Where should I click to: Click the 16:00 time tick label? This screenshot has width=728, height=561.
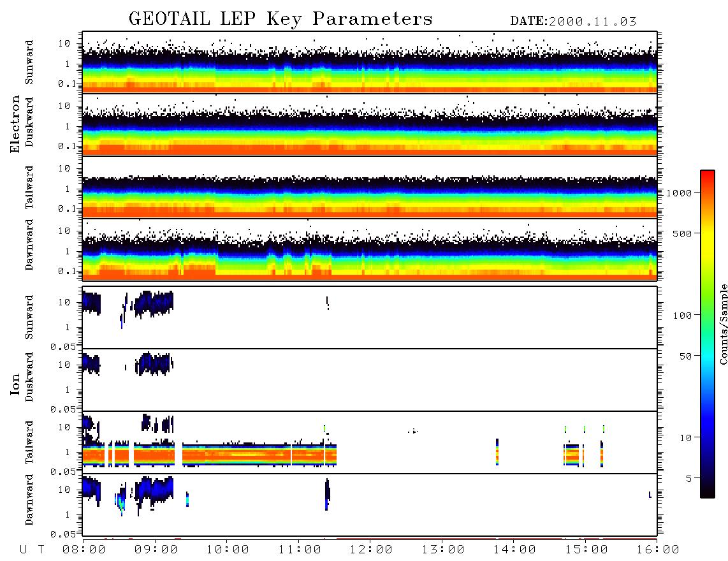658,550
